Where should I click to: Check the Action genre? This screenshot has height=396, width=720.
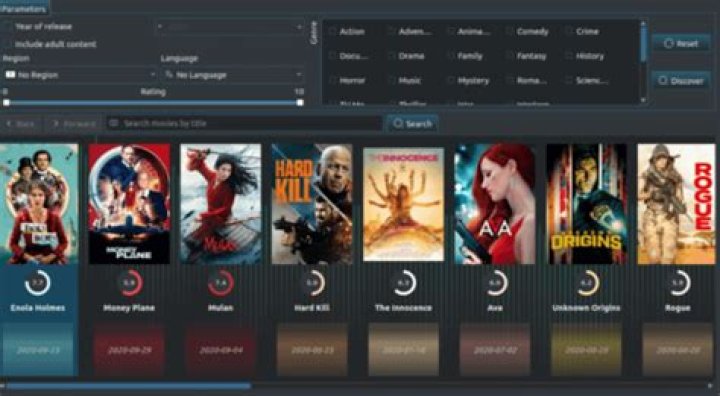pos(332,32)
